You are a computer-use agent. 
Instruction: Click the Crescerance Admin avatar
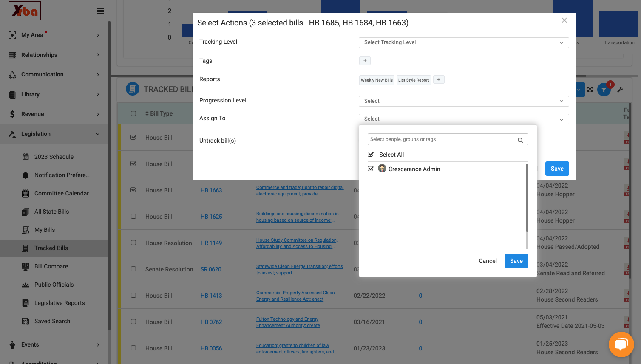click(382, 169)
